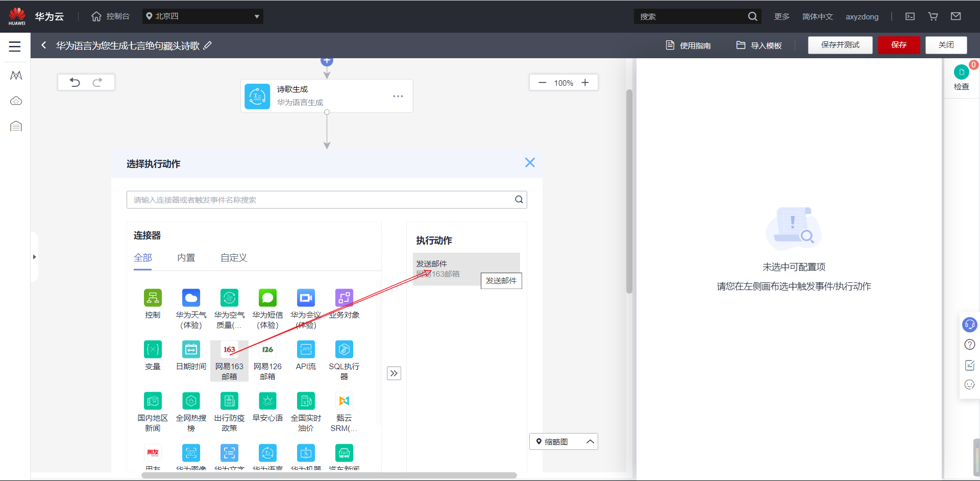Choose the 发送邮件 execution action
Screen dimensions: 980x481
tap(466, 269)
